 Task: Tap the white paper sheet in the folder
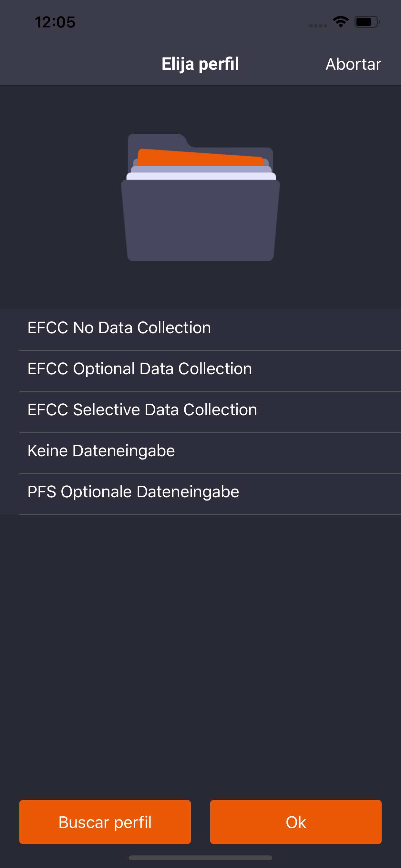click(x=200, y=176)
